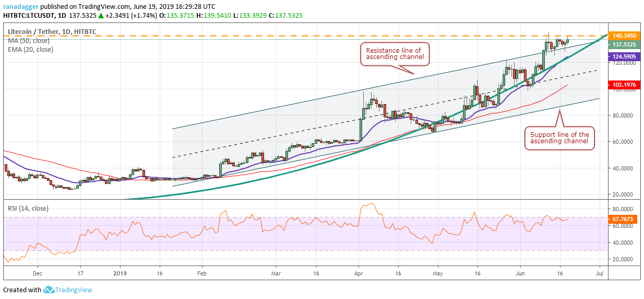This screenshot has height=299, width=644.
Task: Click the 40.0000 price axis label above the RSI panel
Action: (x=623, y=168)
